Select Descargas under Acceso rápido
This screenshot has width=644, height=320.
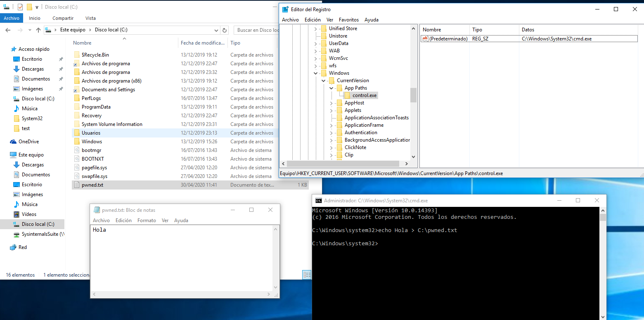[33, 69]
